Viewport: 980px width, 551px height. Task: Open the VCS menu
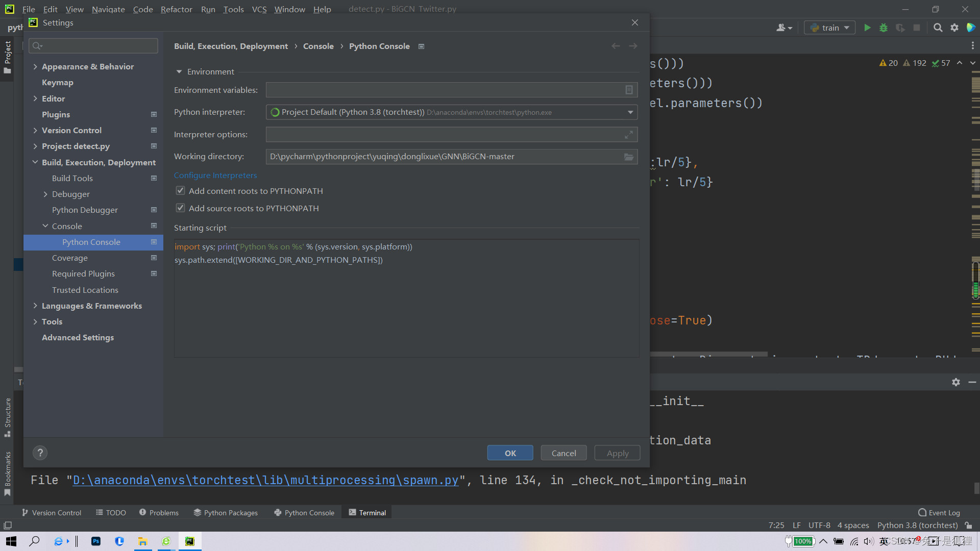259,9
